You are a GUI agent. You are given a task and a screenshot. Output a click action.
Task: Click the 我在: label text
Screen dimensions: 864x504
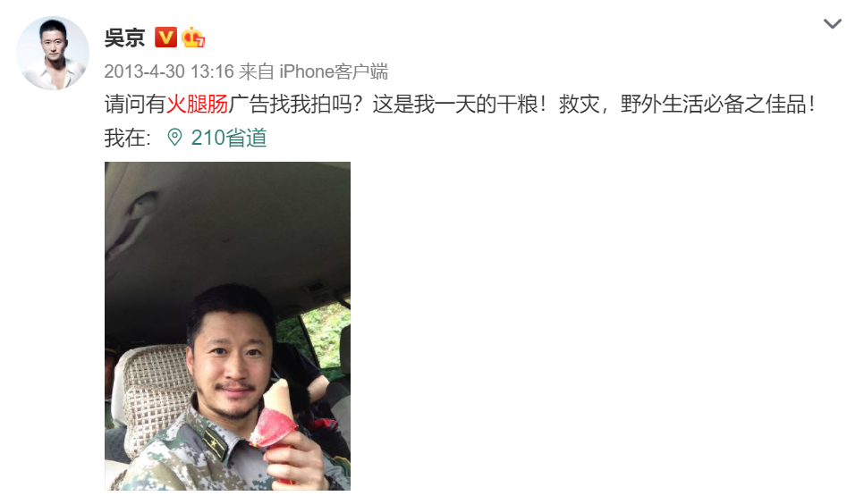127,138
